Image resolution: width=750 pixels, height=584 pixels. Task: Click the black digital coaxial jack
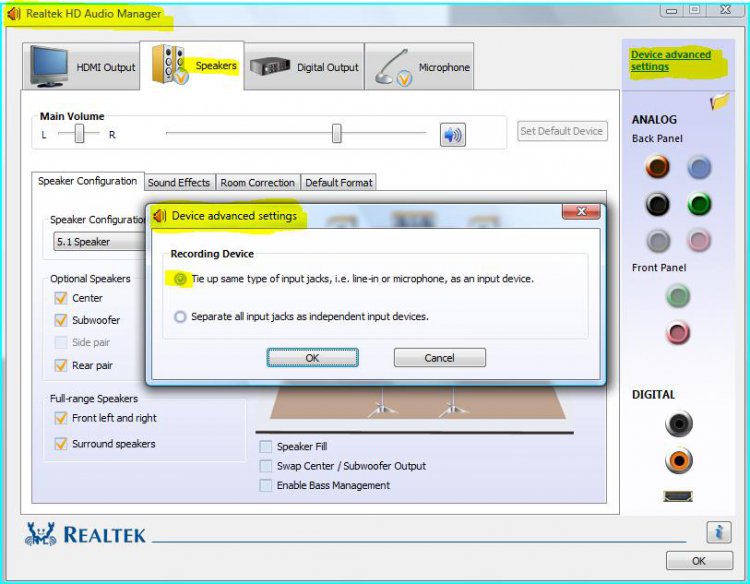click(679, 423)
